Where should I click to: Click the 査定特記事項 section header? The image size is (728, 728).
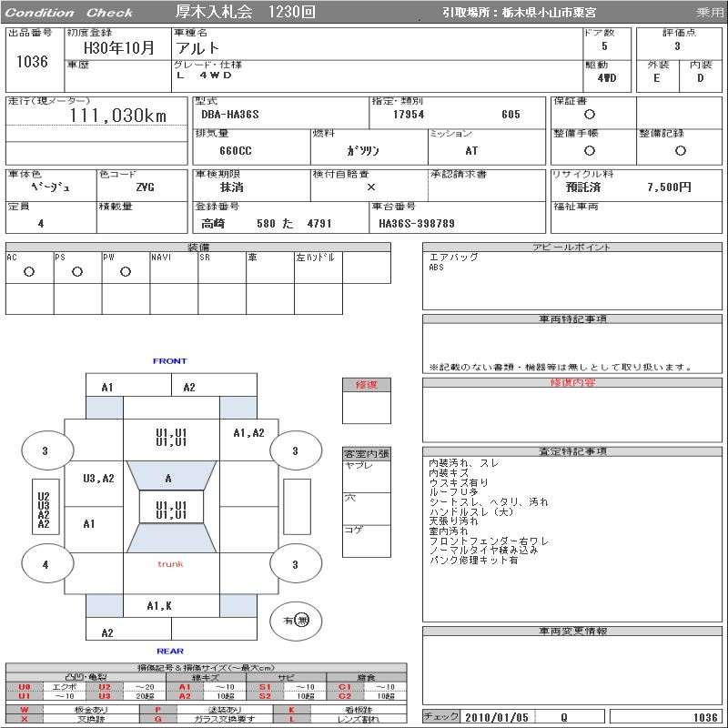pyautogui.click(x=573, y=451)
